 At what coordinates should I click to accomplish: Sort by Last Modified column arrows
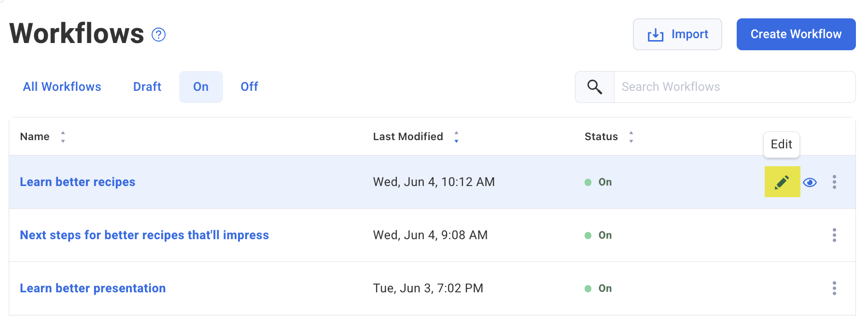pos(456,137)
